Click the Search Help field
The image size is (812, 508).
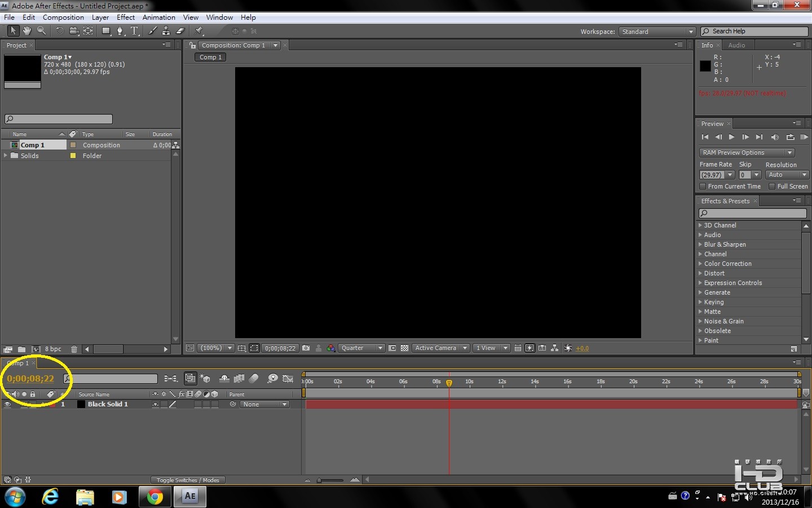(x=754, y=32)
